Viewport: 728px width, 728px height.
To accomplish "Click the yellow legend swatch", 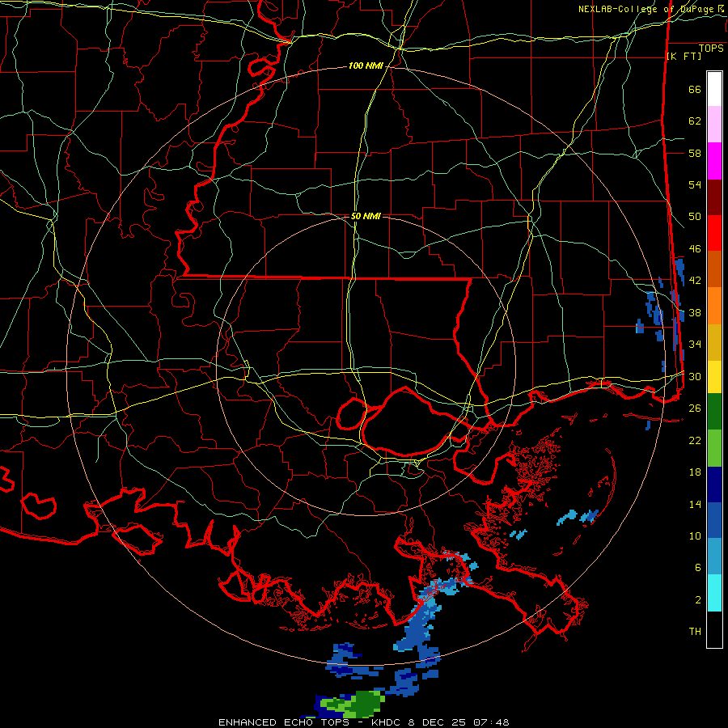I will point(714,377).
